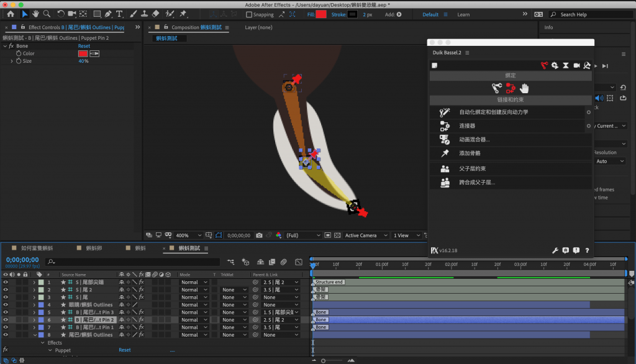Click Reset for Bone effect

[x=84, y=46]
